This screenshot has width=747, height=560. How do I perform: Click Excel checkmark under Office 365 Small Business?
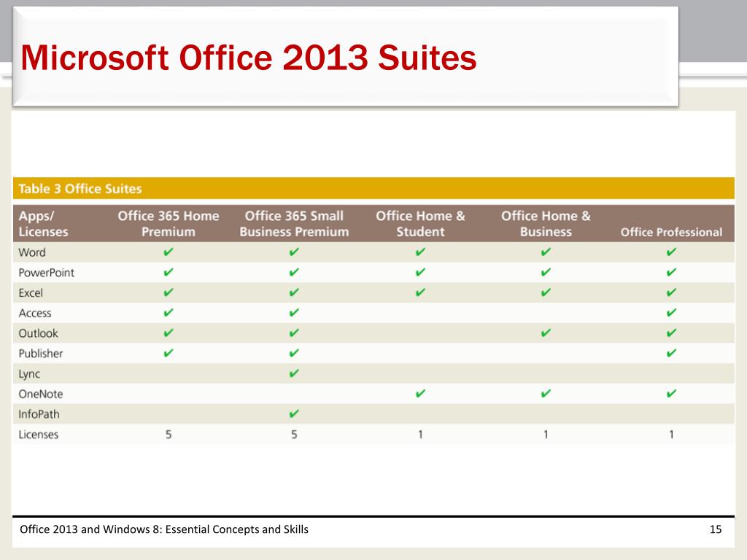click(294, 292)
